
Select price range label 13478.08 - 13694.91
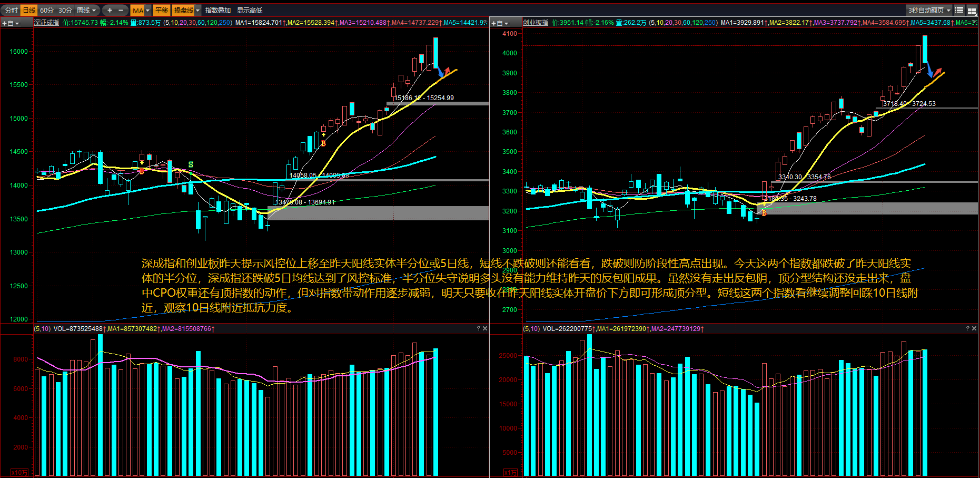305,202
